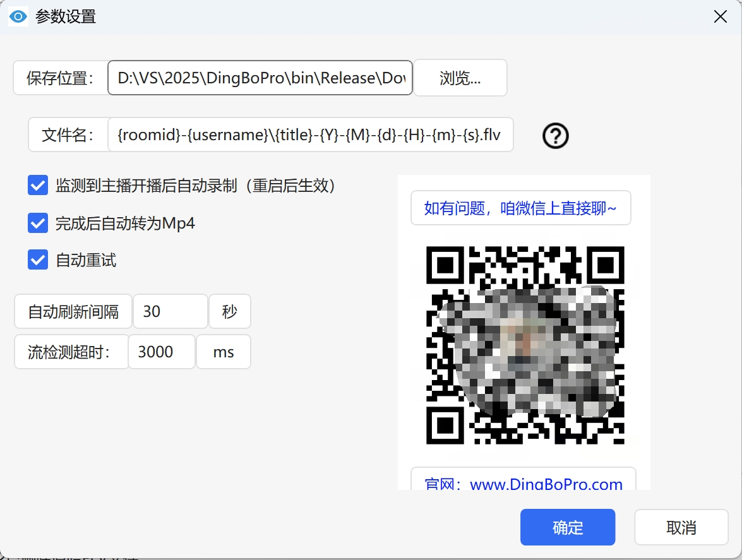Viewport: 742px width, 560px height.
Task: Open the WeChat contact link
Action: click(520, 208)
